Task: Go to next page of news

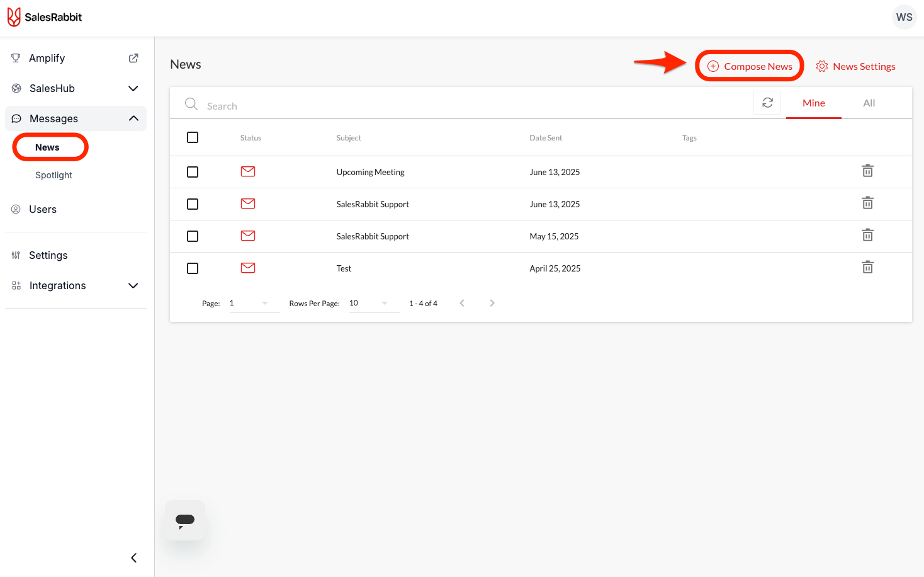Action: (492, 303)
